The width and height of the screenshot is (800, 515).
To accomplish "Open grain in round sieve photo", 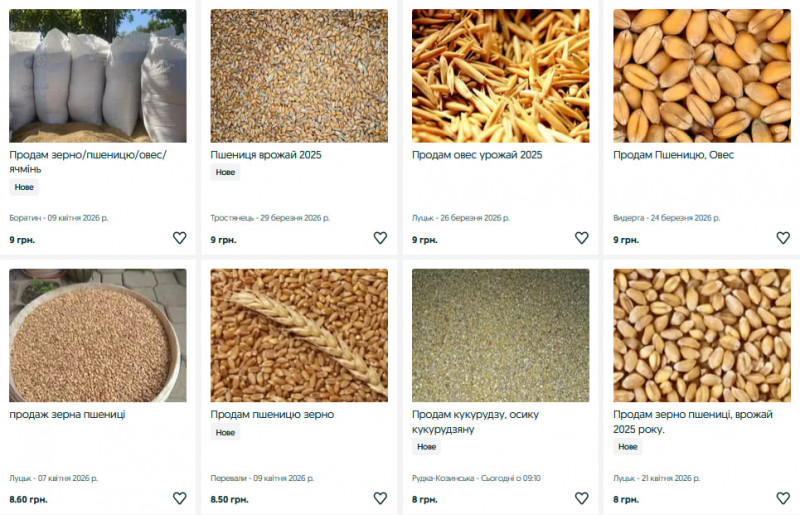I will 98,335.
